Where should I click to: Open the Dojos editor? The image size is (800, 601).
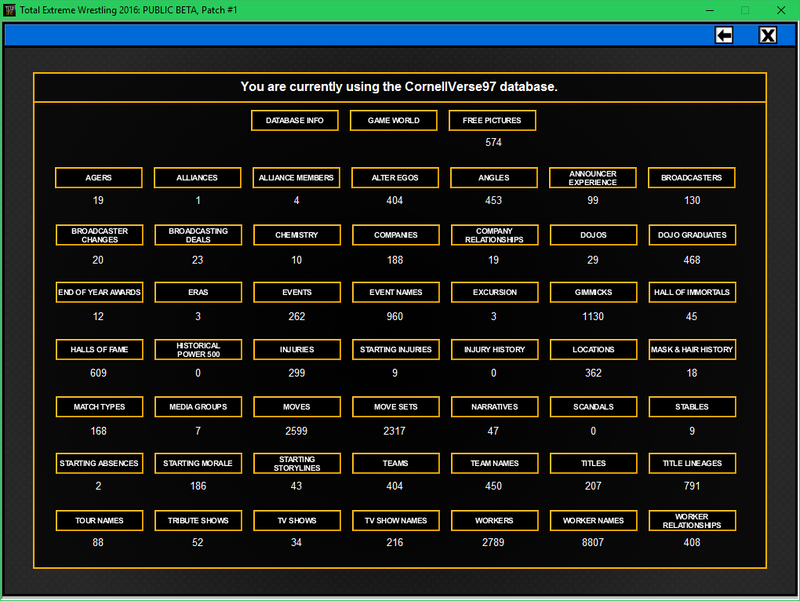tap(593, 235)
